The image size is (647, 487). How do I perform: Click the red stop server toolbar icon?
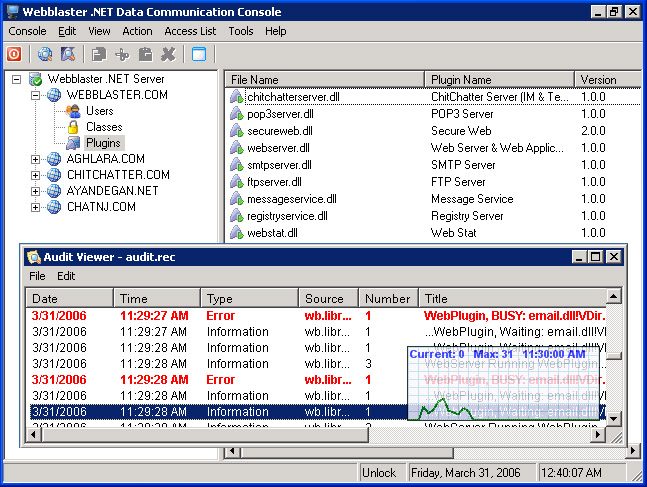tap(14, 54)
